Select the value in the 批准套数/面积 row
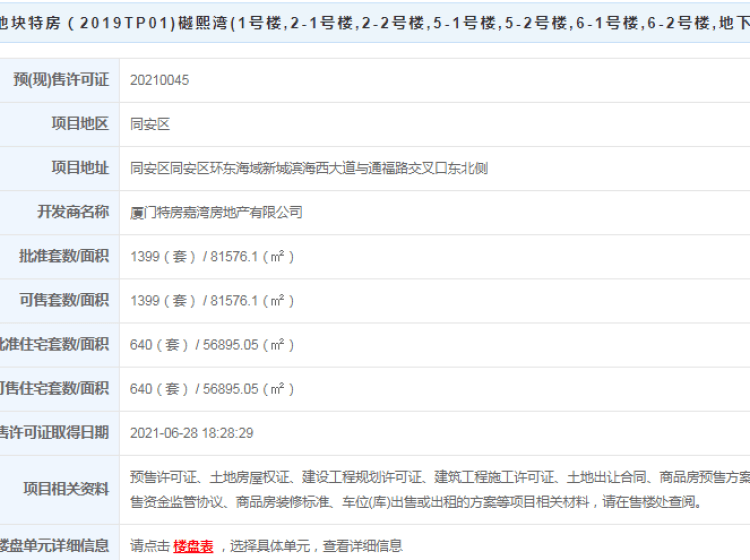 [212, 257]
